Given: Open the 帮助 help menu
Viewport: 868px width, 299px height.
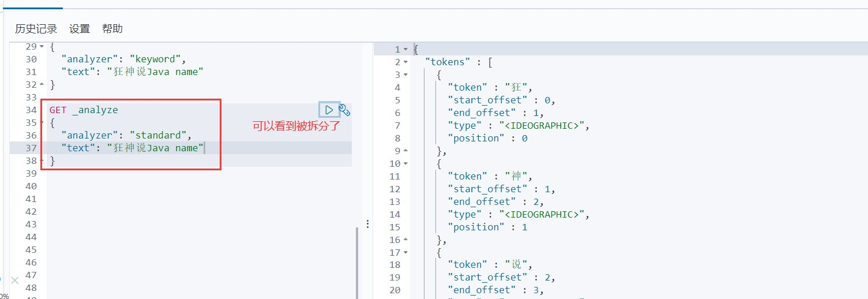Looking at the screenshot, I should (x=112, y=29).
